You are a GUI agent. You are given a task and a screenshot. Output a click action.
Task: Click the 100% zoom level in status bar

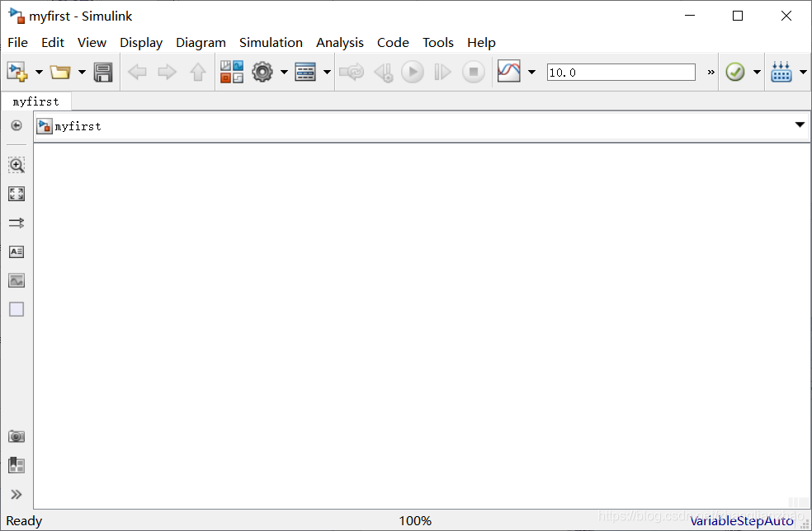[415, 521]
